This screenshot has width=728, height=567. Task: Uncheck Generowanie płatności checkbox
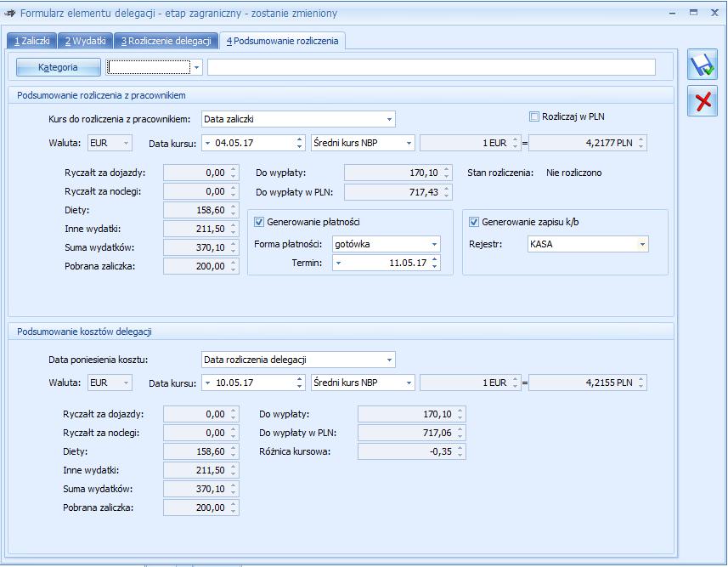(x=259, y=222)
